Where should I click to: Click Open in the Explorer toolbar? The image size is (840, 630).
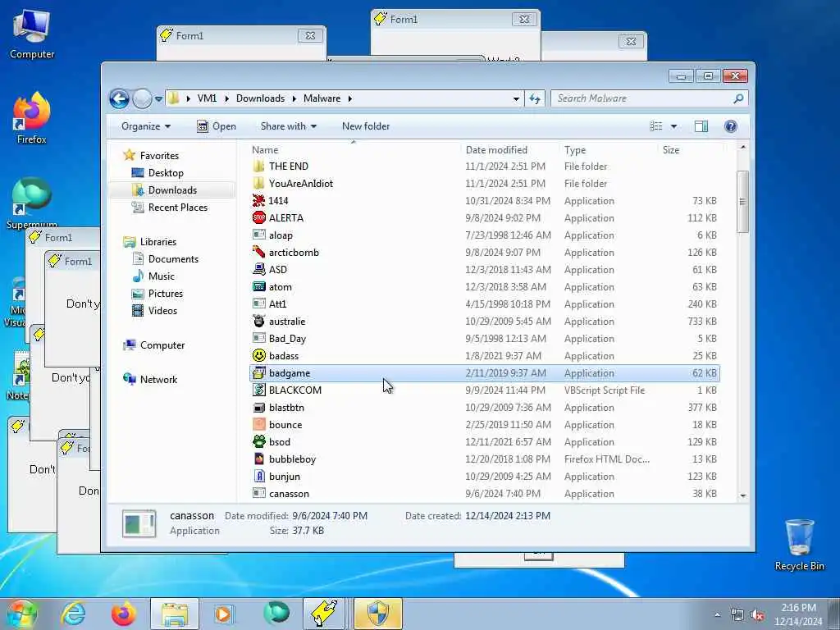tap(217, 126)
